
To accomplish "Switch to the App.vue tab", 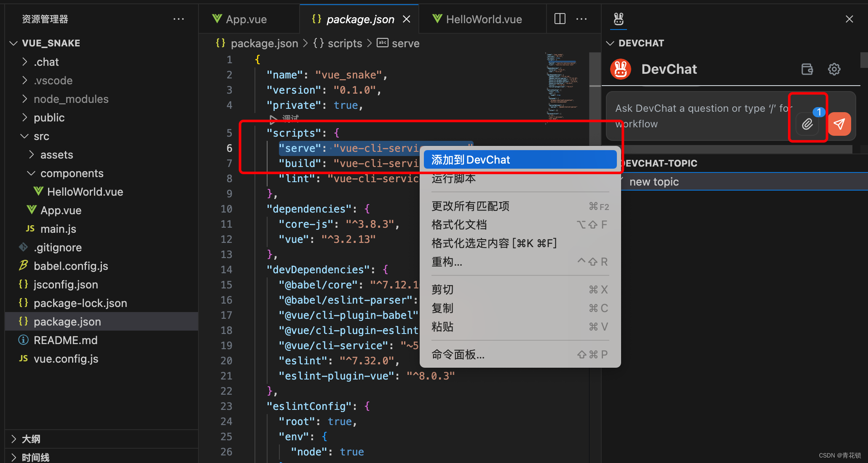I will [x=249, y=19].
